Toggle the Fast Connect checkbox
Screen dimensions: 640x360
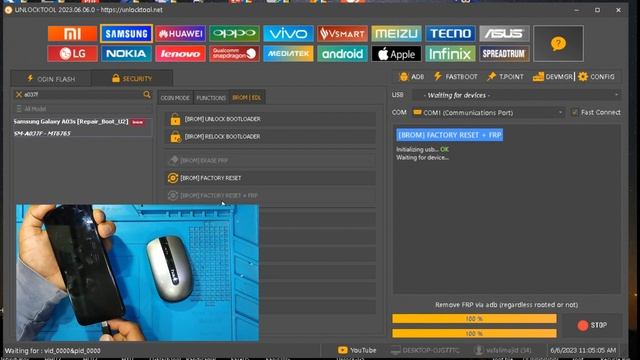[575, 112]
